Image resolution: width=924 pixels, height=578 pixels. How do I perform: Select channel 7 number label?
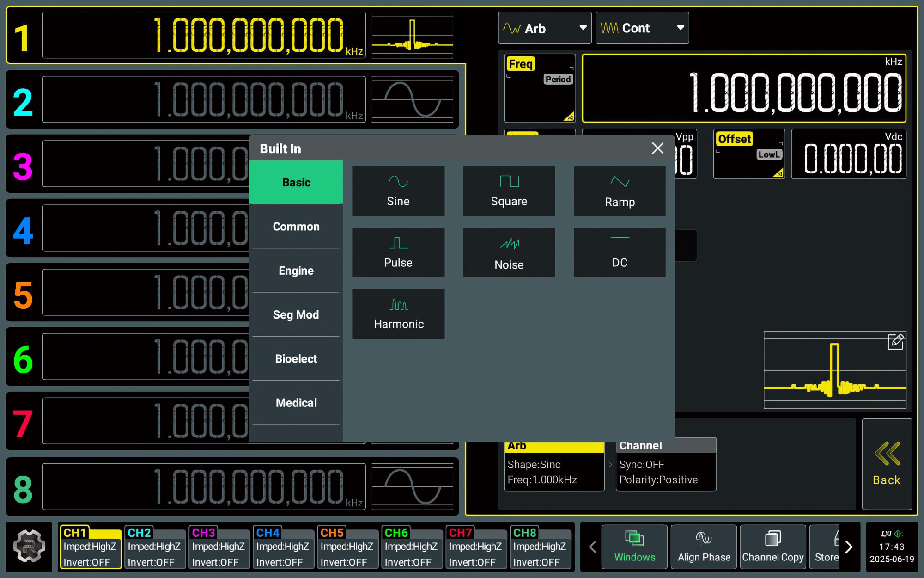coord(23,424)
